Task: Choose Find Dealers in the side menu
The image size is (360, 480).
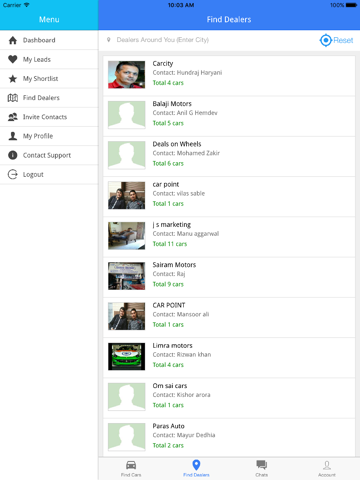Action: tap(49, 98)
